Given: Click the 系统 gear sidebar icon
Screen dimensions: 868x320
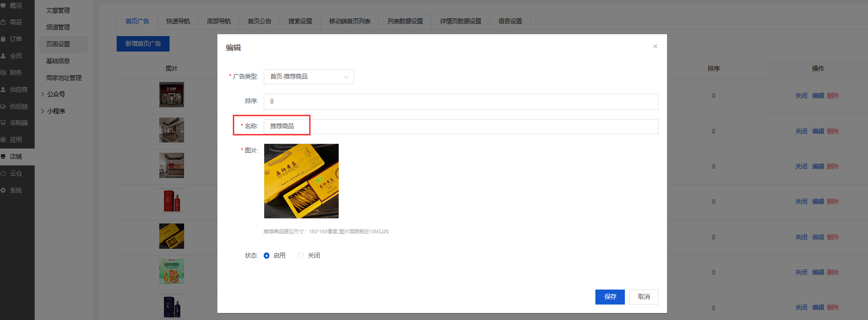Looking at the screenshot, I should 3,190.
